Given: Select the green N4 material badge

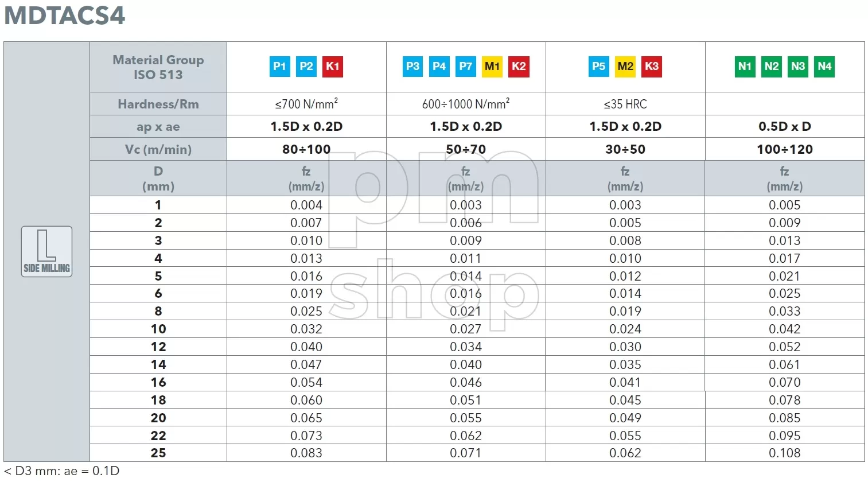Looking at the screenshot, I should click(824, 67).
